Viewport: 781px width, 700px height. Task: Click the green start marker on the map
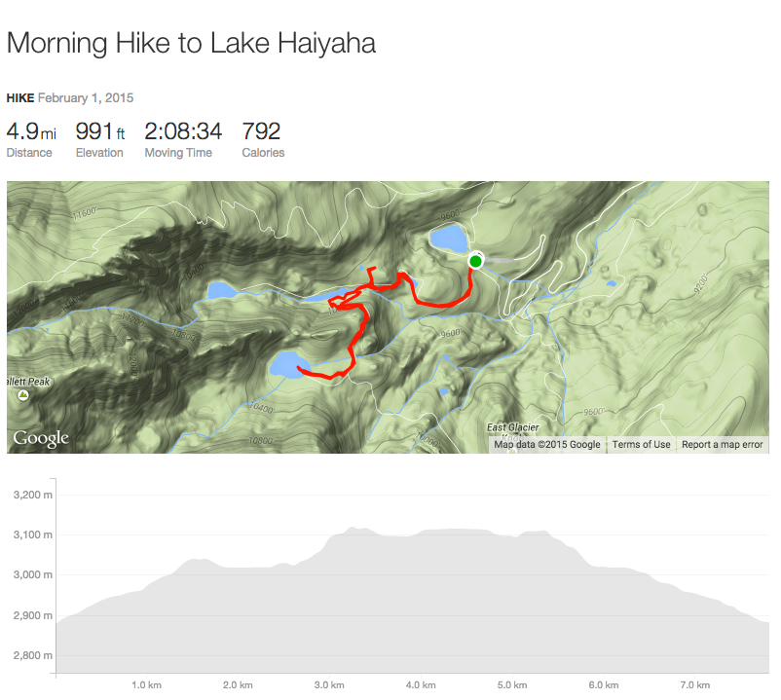475,261
